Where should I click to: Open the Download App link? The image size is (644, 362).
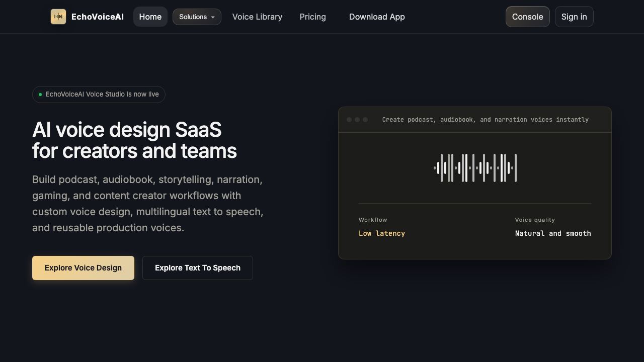tap(377, 17)
